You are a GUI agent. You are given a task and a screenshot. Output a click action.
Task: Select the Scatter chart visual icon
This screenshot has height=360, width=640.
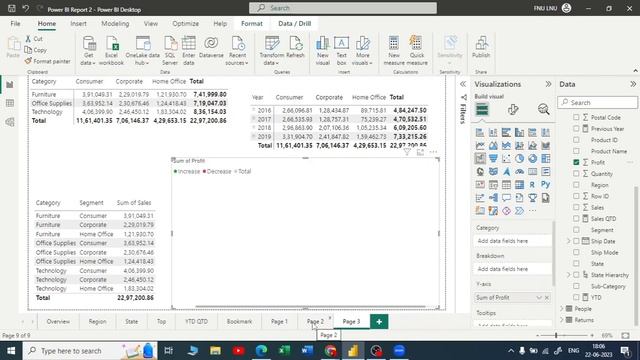(506, 159)
